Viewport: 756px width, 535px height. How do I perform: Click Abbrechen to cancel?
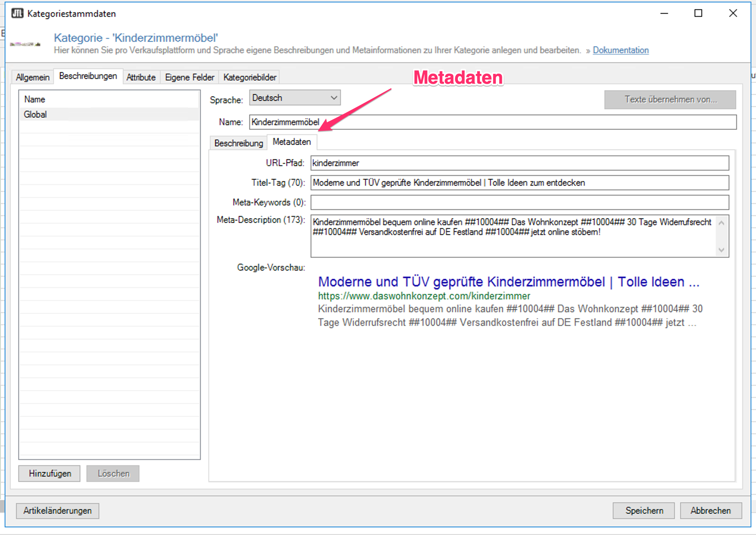pyautogui.click(x=710, y=510)
